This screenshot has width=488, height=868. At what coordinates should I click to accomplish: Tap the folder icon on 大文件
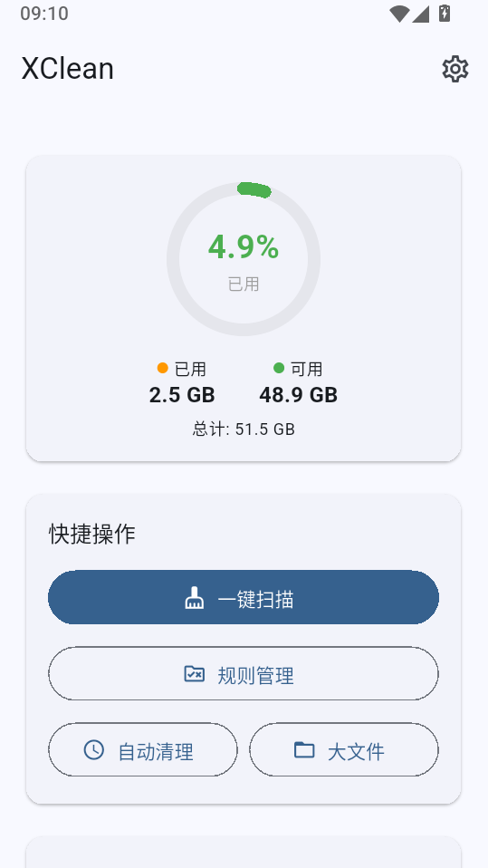[304, 750]
